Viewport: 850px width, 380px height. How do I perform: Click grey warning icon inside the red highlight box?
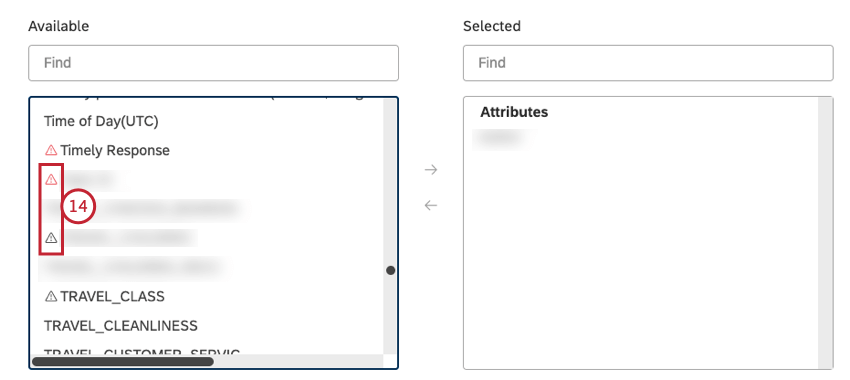tap(51, 238)
